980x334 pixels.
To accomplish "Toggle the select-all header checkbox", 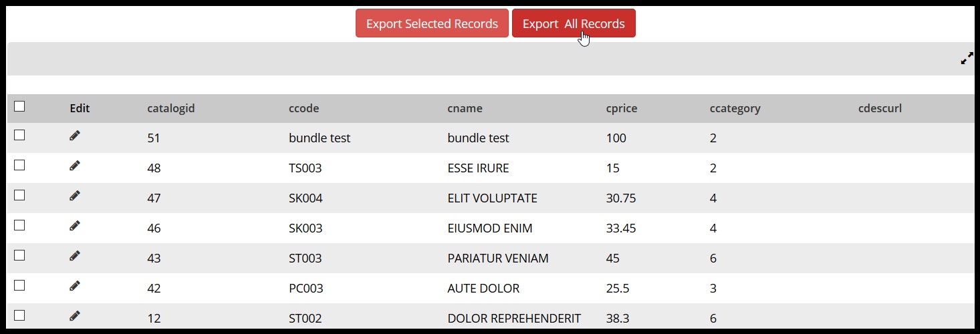I will pyautogui.click(x=19, y=106).
